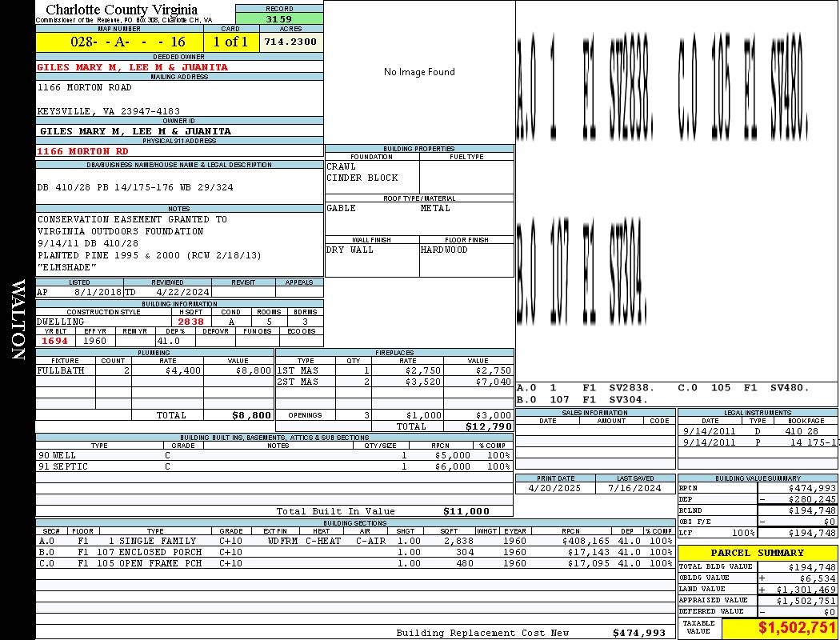Select wall finish DRY WALL
Screen dimensions: 840x640
(x=350, y=250)
